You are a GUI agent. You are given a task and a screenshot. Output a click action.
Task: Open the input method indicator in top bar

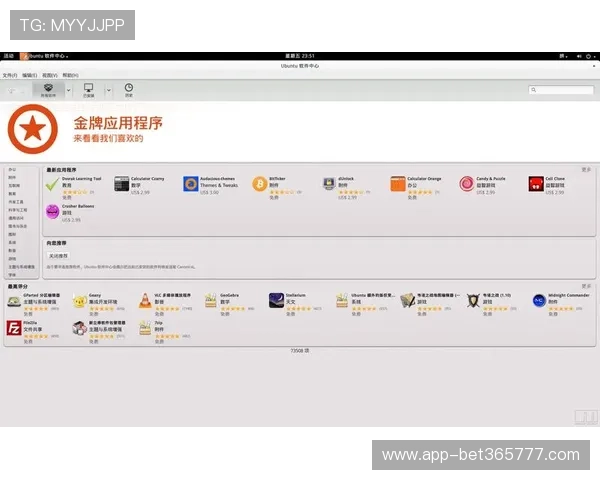pyautogui.click(x=563, y=56)
